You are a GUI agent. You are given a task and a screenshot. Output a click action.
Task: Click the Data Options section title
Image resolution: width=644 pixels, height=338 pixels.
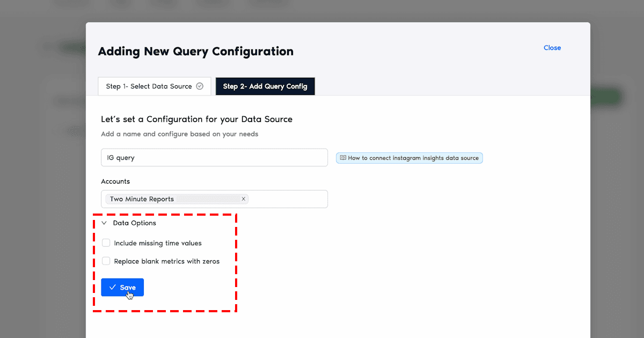click(x=134, y=223)
